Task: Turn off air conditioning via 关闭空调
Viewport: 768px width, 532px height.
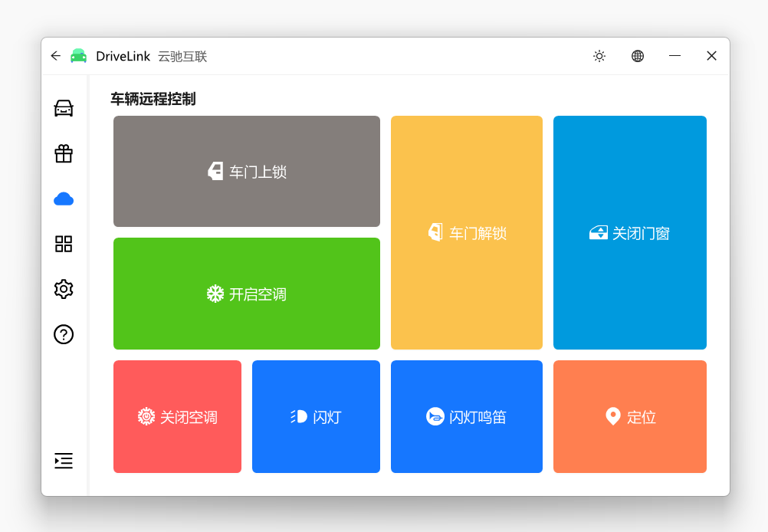Action: click(177, 416)
